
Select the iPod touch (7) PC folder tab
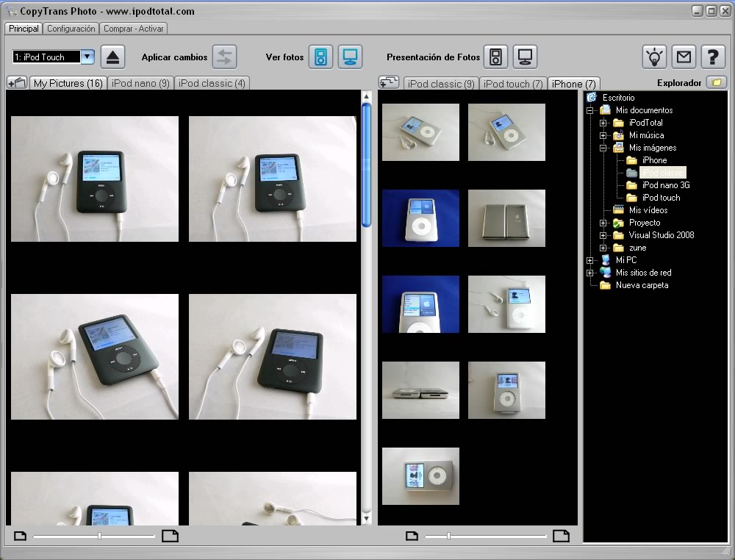(513, 84)
